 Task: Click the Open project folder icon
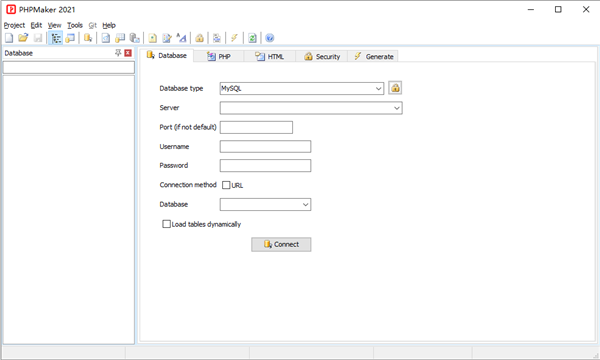pyautogui.click(x=23, y=38)
